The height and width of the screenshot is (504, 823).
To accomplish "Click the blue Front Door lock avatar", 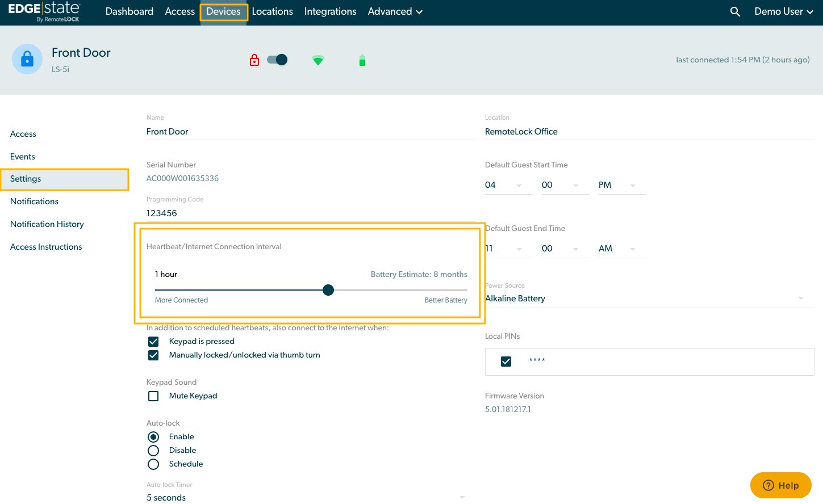I will point(27,59).
